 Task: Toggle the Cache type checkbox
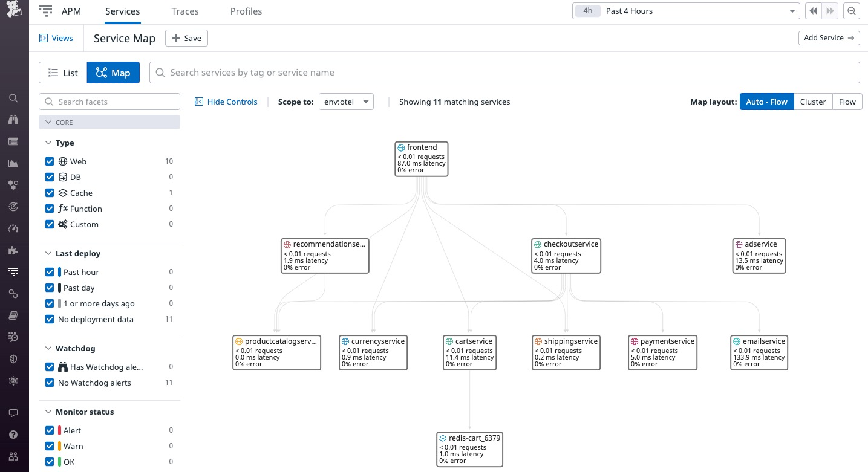click(x=50, y=193)
